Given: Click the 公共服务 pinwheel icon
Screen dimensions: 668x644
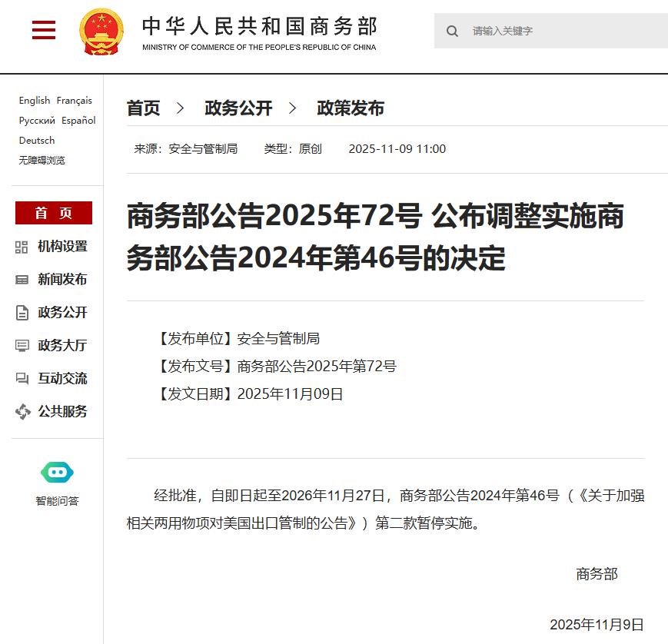Looking at the screenshot, I should click(x=22, y=412).
